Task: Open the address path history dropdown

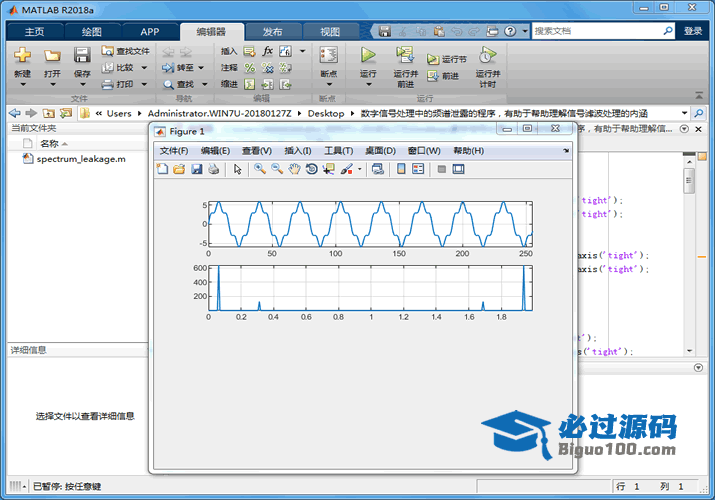Action: coord(684,113)
